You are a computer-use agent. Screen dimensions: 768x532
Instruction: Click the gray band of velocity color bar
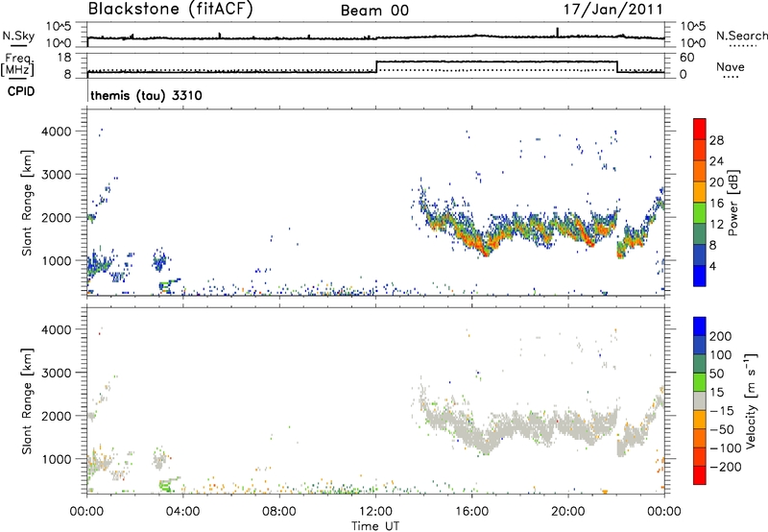[700, 401]
